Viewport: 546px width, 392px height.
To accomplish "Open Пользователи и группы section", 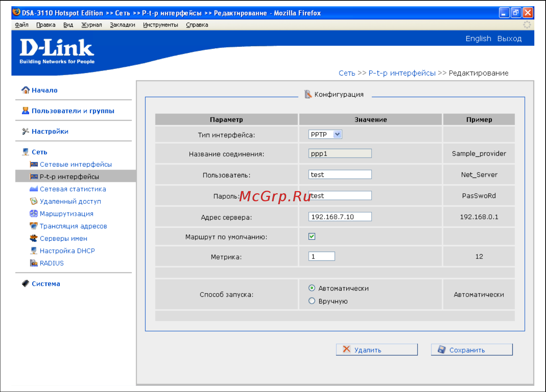I will click(x=73, y=110).
